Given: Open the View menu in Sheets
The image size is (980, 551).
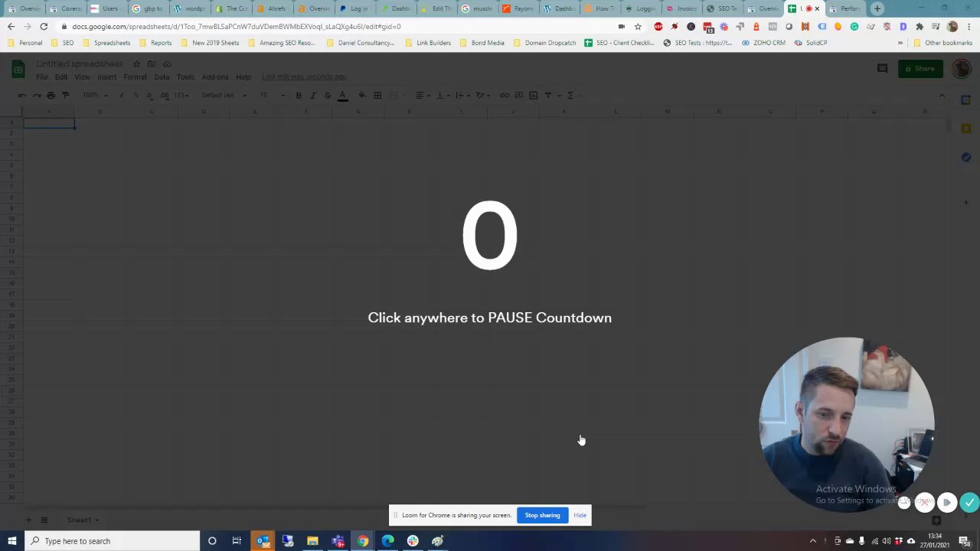Looking at the screenshot, I should click(x=82, y=77).
